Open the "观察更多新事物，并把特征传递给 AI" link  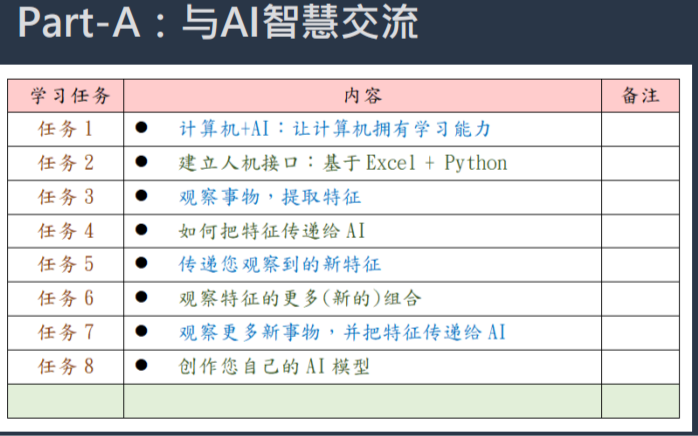coord(342,333)
